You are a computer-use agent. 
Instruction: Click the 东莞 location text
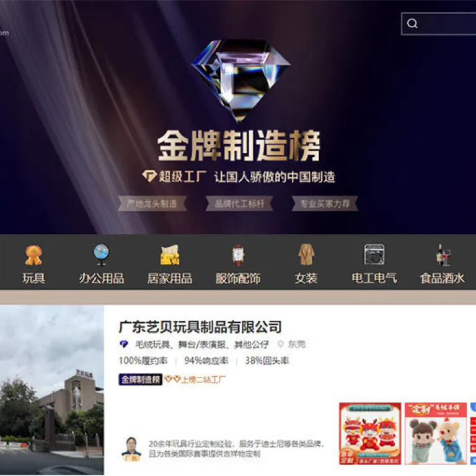[297, 344]
